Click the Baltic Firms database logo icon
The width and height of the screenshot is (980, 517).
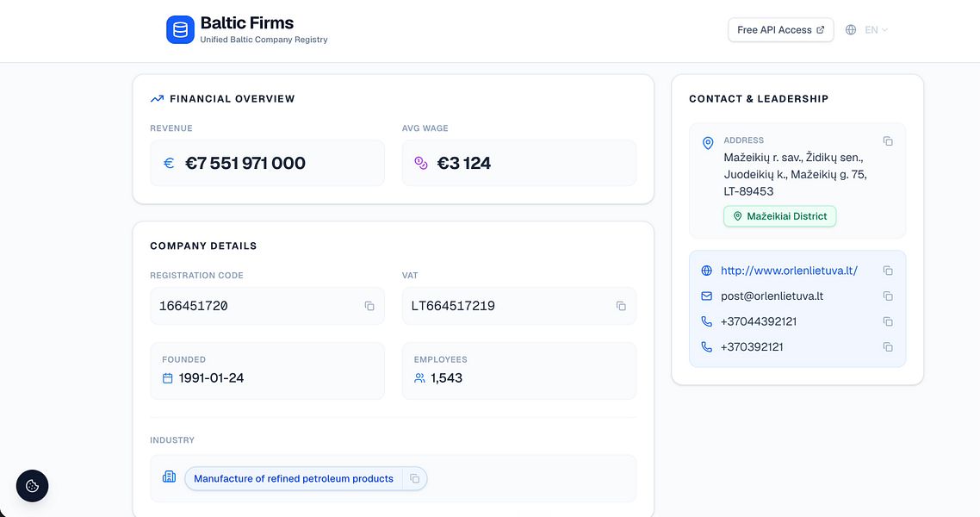click(180, 30)
